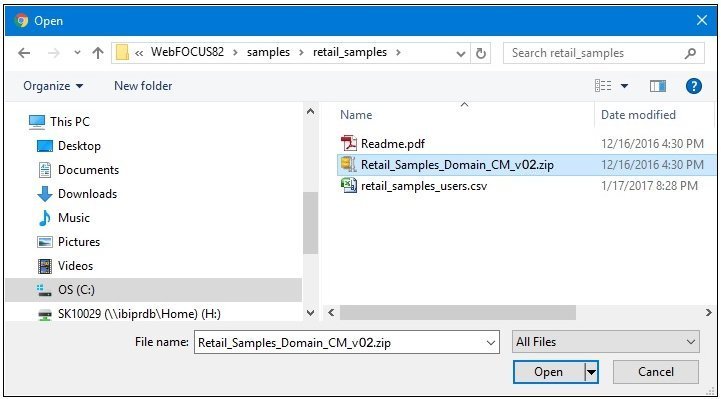Viewport: 721px width, 399px height.
Task: Click New folder in toolbar
Action: click(x=143, y=86)
